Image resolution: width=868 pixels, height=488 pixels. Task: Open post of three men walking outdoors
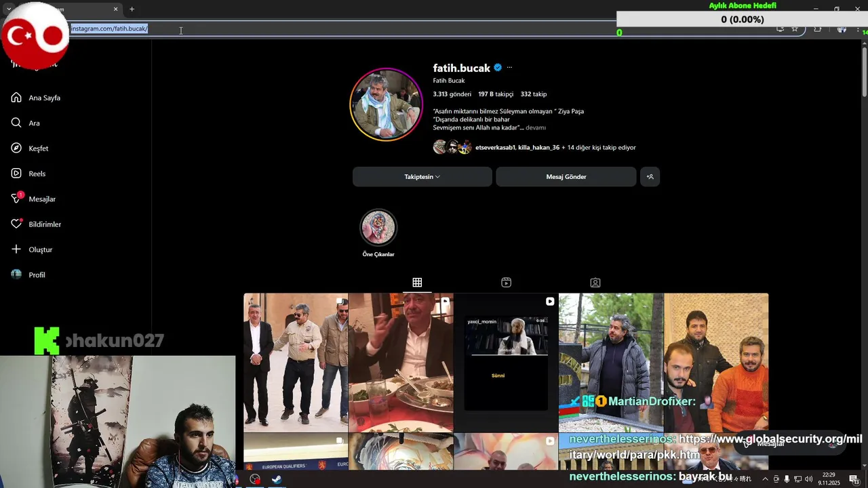pos(296,363)
